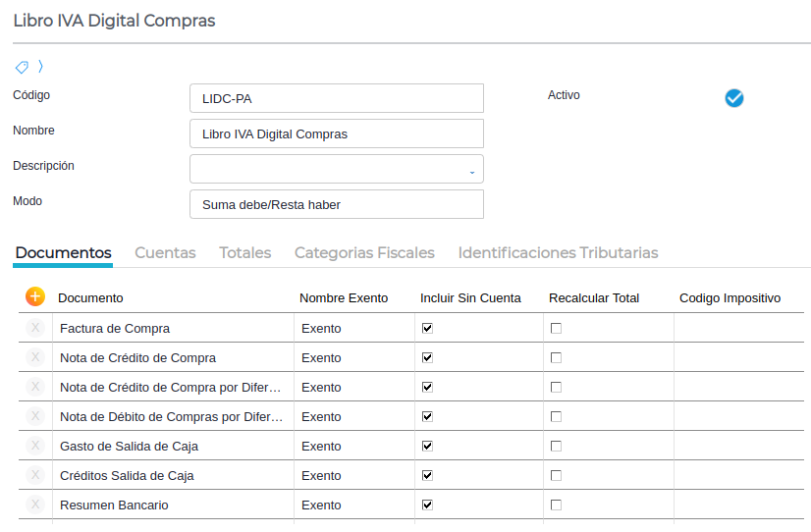
Task: Click the Totales tab
Action: 244,252
